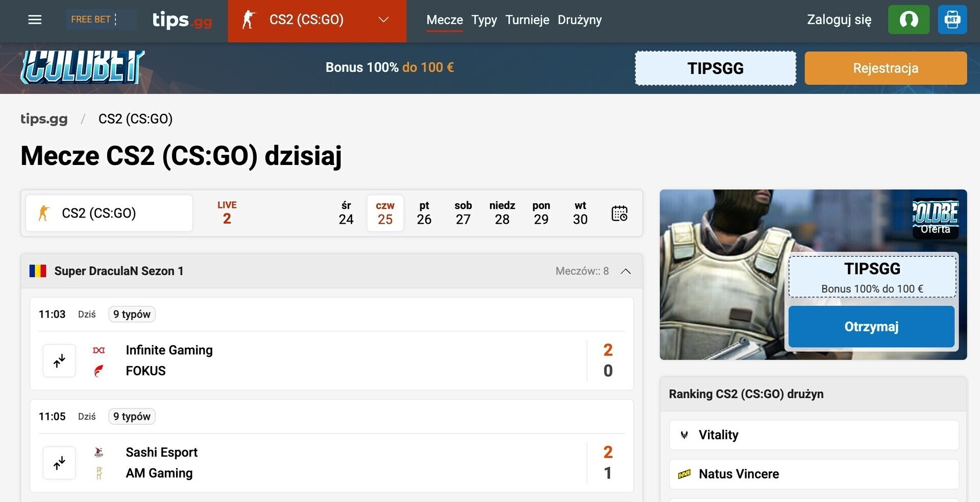Select Saturday 27 date tab
The image size is (980, 502).
pyautogui.click(x=463, y=213)
